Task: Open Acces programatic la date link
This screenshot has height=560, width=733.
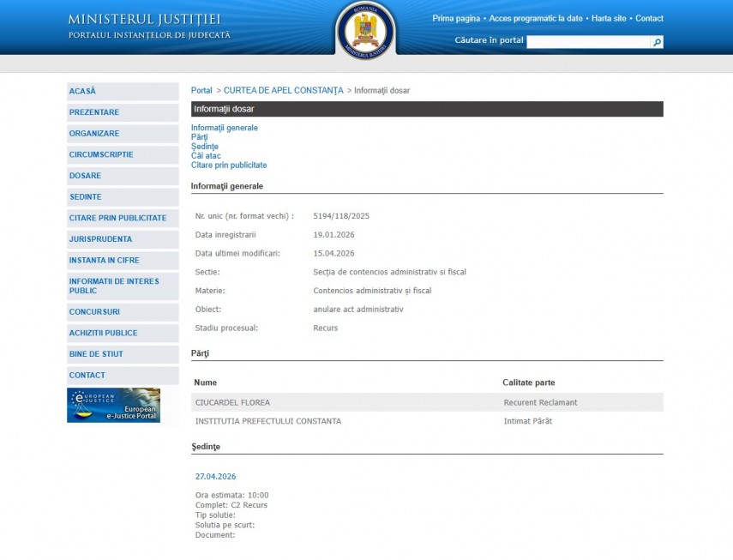Action: [x=536, y=18]
